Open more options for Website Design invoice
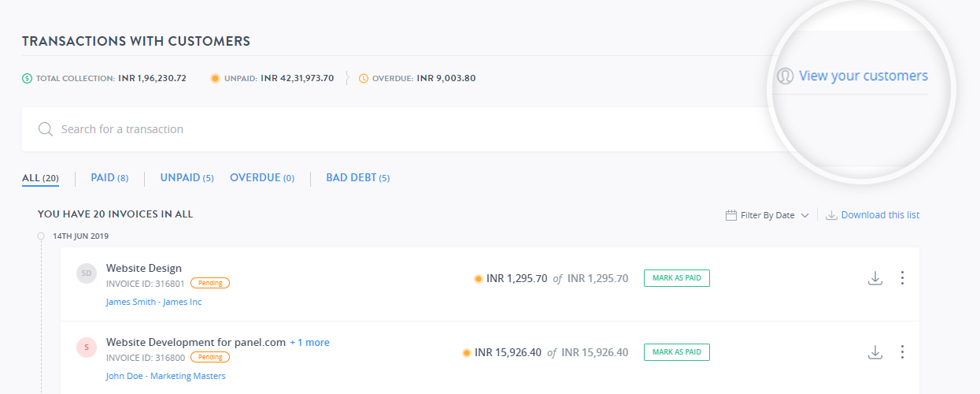The image size is (980, 394). tap(902, 278)
